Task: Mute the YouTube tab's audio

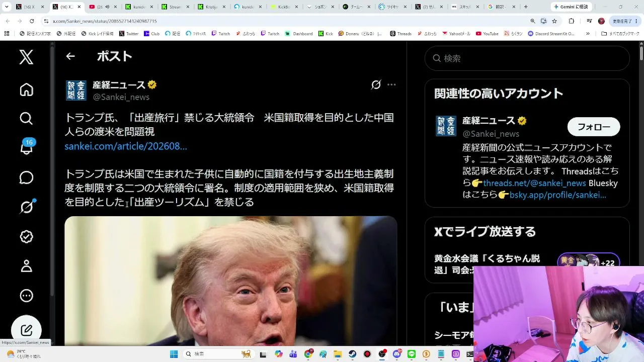Action: pyautogui.click(x=107, y=7)
